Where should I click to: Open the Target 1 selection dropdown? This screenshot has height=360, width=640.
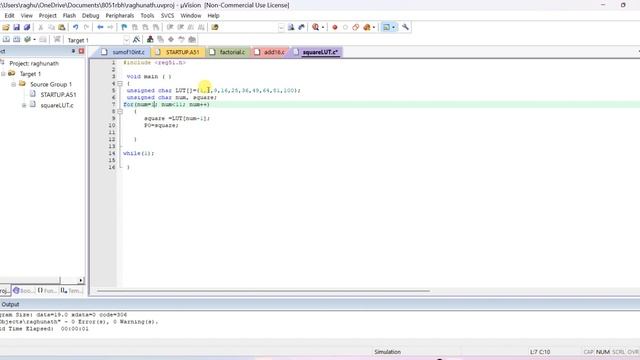pyautogui.click(x=126, y=40)
